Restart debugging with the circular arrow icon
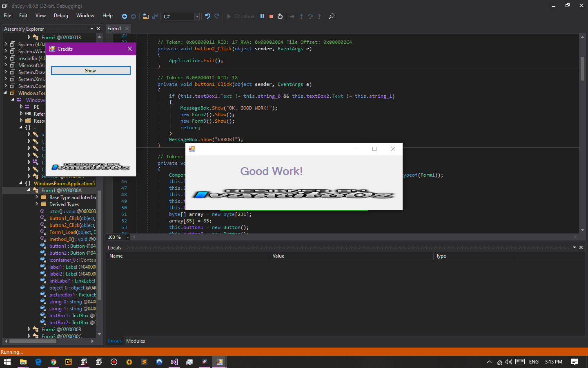 click(280, 16)
